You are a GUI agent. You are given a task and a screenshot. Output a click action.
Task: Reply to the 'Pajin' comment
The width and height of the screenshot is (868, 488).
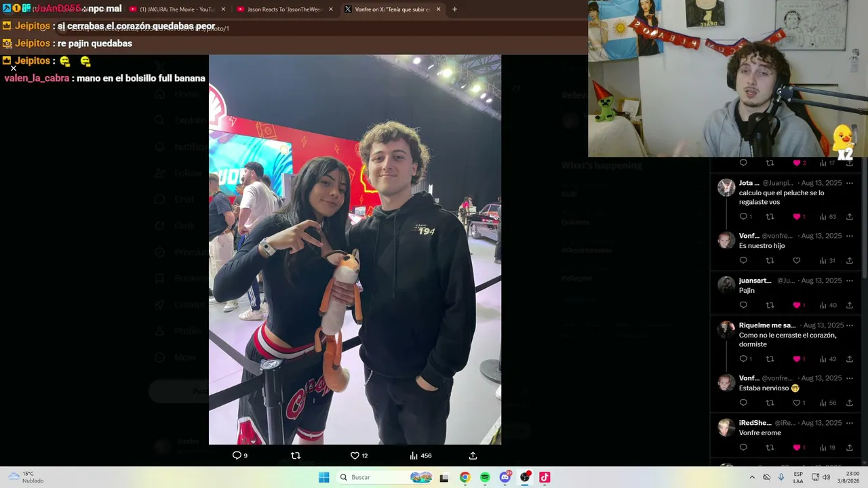(743, 305)
